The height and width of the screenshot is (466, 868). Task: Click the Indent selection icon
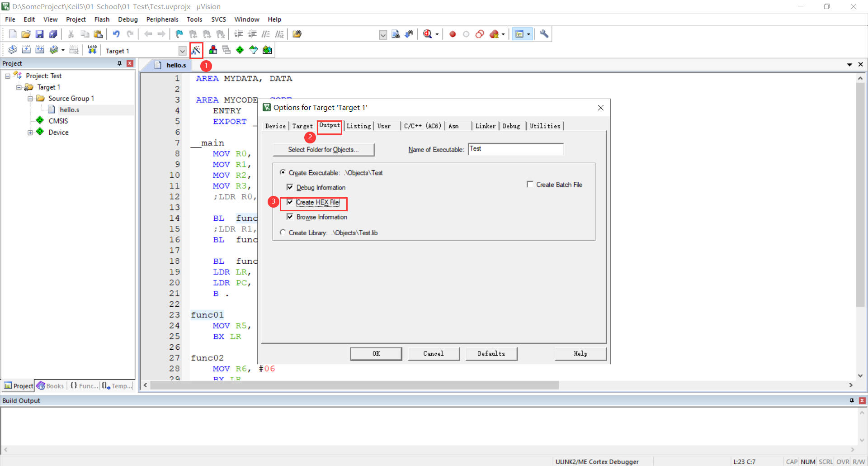click(239, 34)
